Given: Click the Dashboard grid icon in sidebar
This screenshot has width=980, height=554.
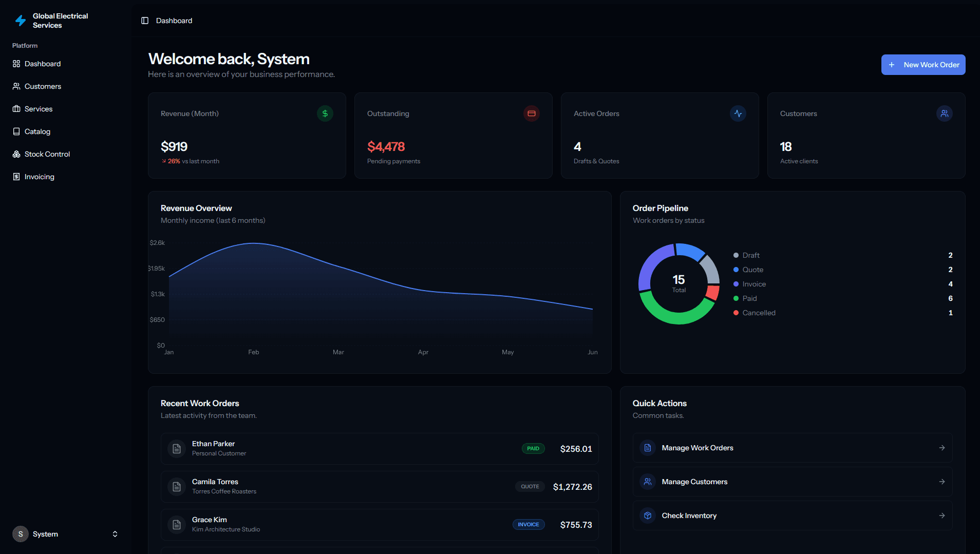Looking at the screenshot, I should pos(16,64).
